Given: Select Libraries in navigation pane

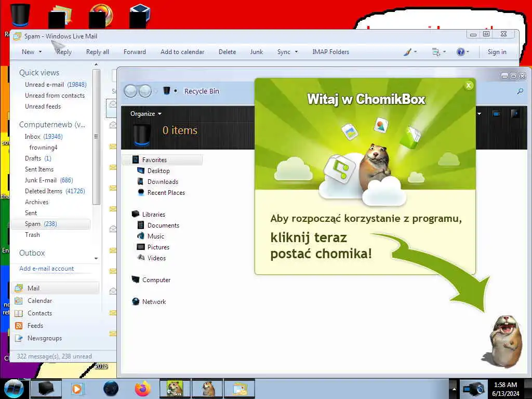Looking at the screenshot, I should pos(153,215).
